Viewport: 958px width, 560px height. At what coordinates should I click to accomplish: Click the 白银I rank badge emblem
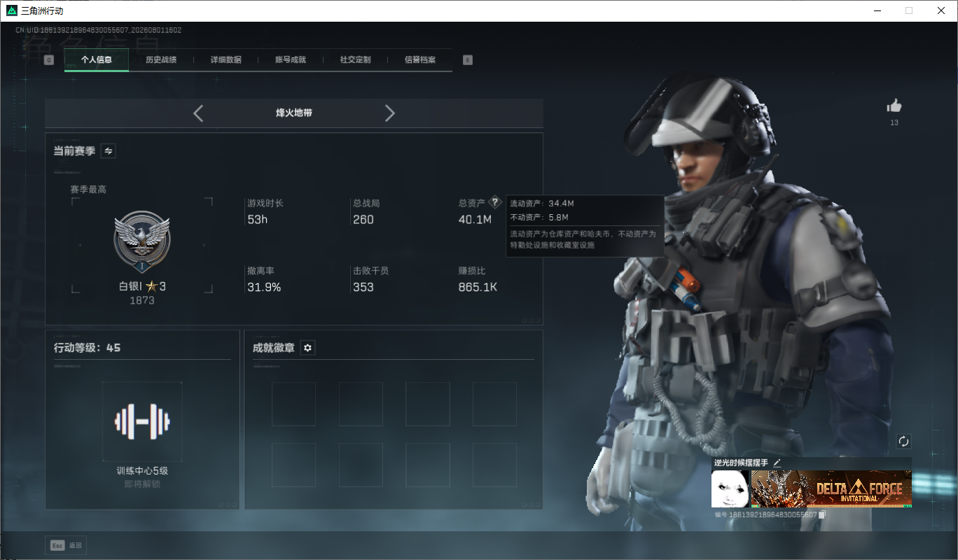pos(142,242)
